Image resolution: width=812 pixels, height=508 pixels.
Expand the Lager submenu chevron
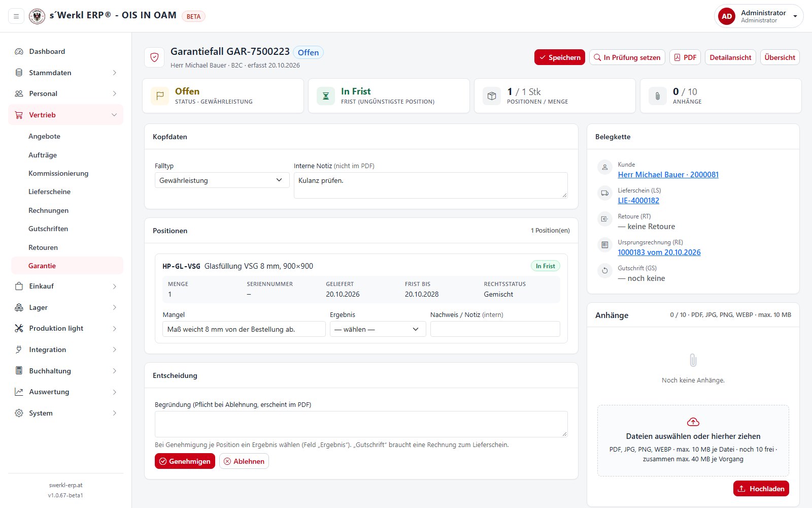click(114, 307)
